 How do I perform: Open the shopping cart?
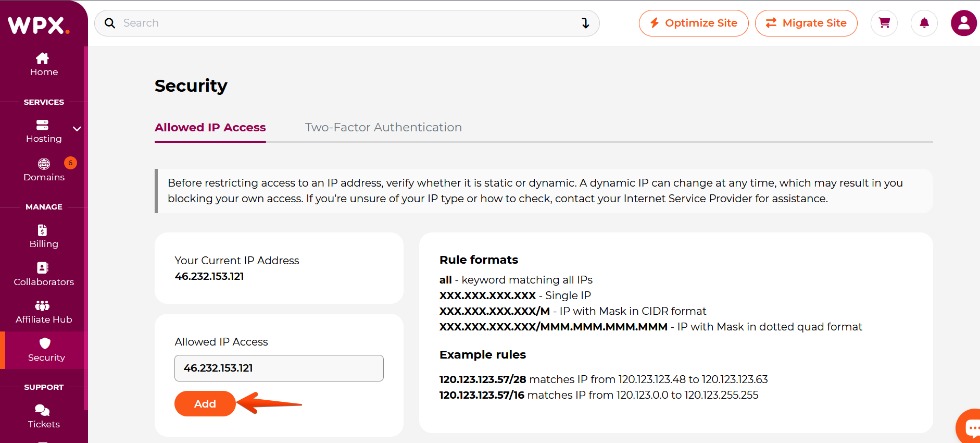pyautogui.click(x=884, y=23)
